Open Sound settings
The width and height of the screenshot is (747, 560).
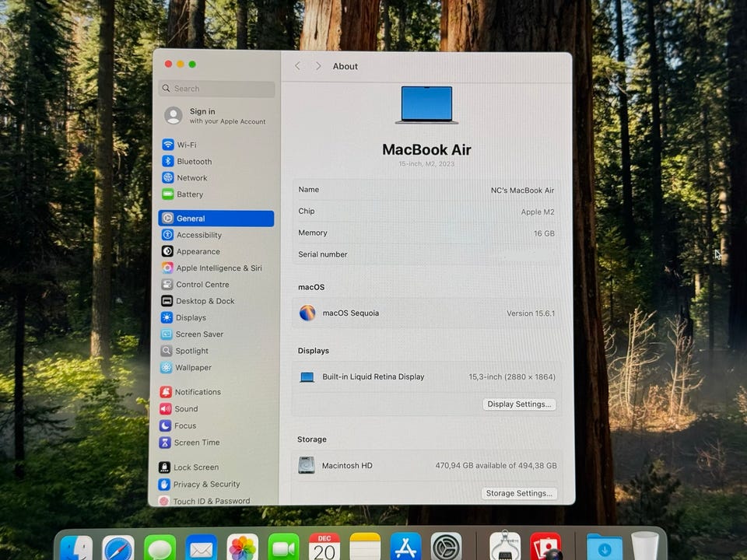click(x=179, y=408)
